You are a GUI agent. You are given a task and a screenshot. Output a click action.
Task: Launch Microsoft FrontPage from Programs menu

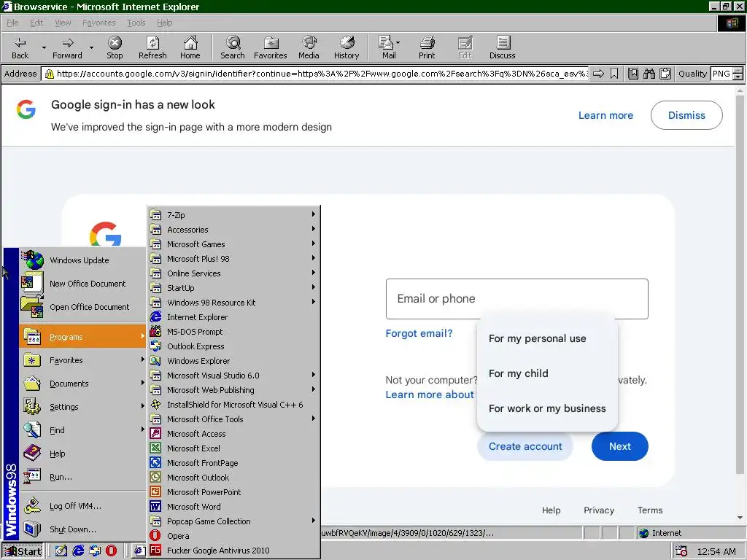click(x=233, y=463)
